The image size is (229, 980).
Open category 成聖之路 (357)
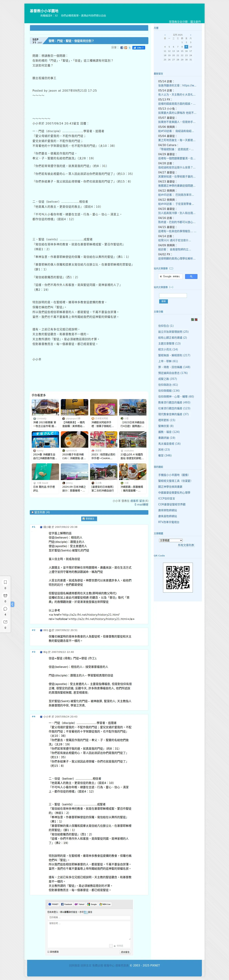167,379
